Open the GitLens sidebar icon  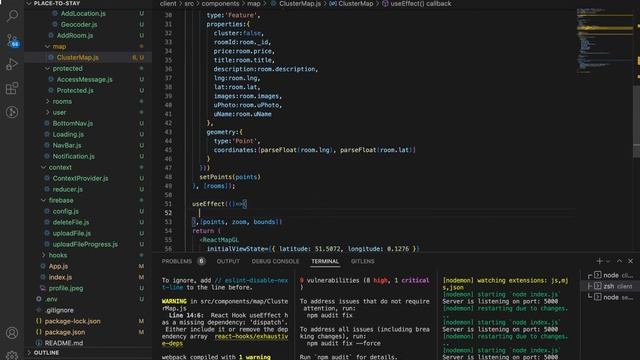tap(12, 112)
